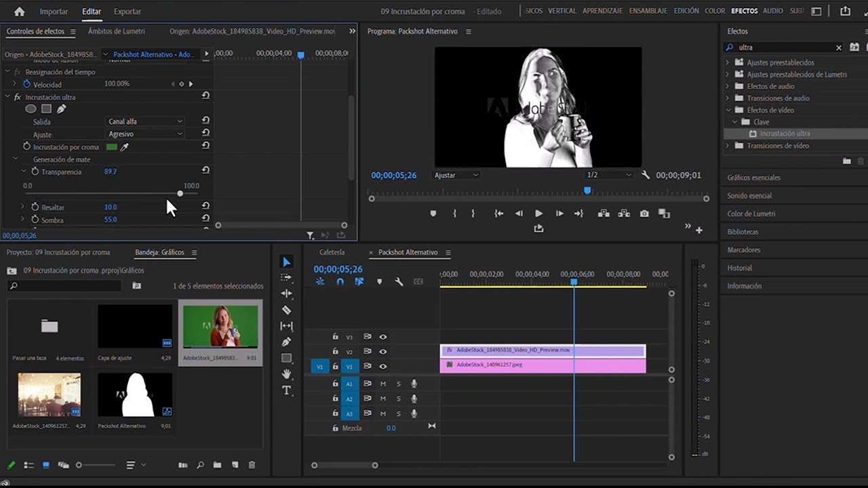Mute audio track A1
The image size is (868, 488).
tap(382, 384)
